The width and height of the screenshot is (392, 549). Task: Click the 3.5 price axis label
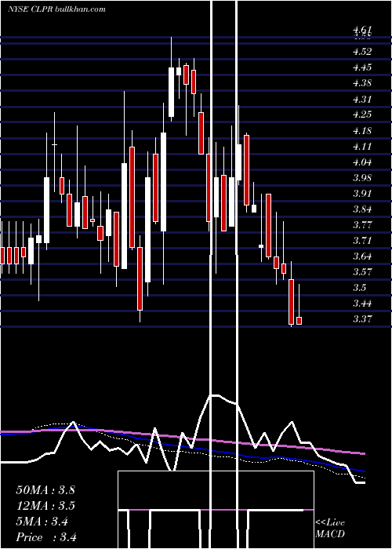pyautogui.click(x=360, y=288)
